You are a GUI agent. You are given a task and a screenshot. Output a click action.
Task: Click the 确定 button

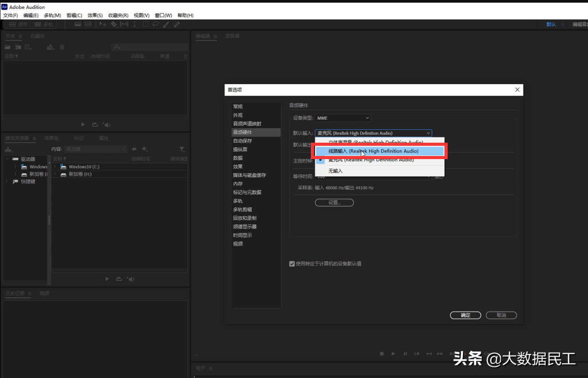click(x=466, y=315)
